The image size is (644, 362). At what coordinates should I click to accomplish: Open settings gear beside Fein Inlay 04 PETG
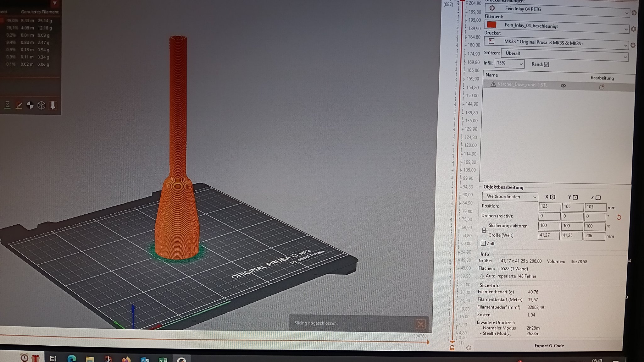coord(634,13)
